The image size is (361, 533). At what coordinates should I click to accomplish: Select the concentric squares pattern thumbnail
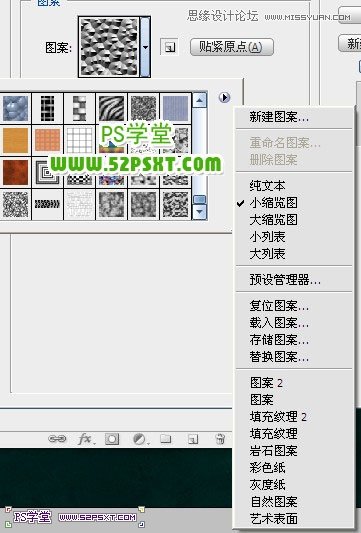pos(47,172)
